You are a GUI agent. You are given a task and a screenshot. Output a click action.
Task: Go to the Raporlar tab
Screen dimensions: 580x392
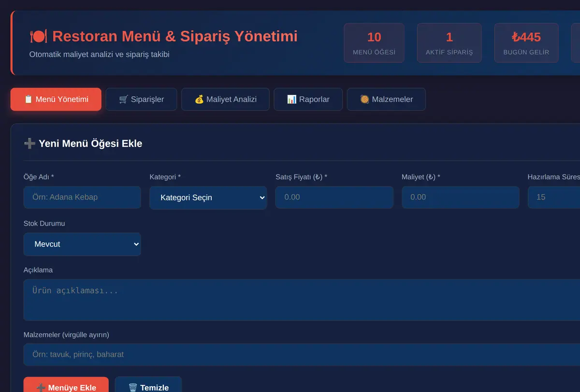[x=308, y=99]
